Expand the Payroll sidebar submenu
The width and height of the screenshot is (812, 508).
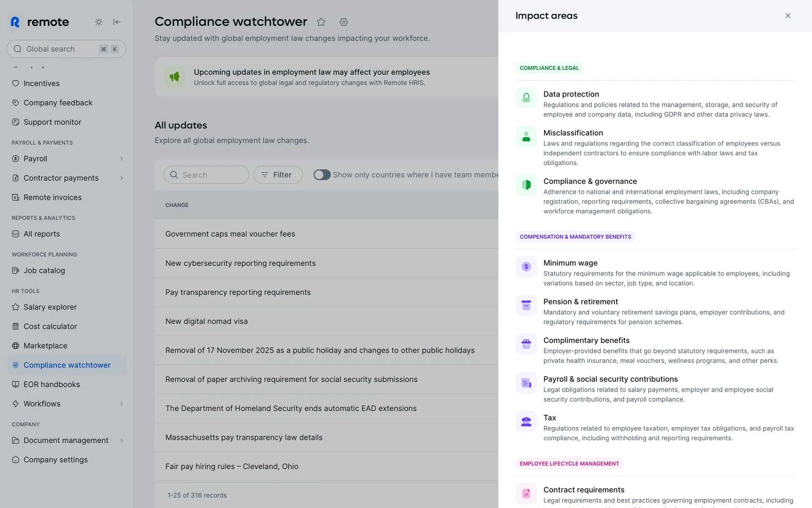tap(121, 159)
